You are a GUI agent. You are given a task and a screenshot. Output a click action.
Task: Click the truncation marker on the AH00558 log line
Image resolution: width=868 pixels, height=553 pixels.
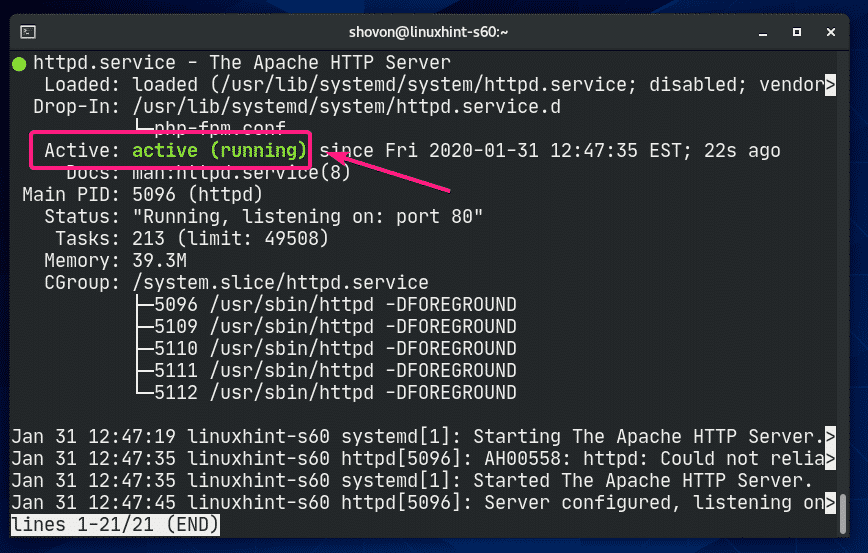[x=829, y=459]
